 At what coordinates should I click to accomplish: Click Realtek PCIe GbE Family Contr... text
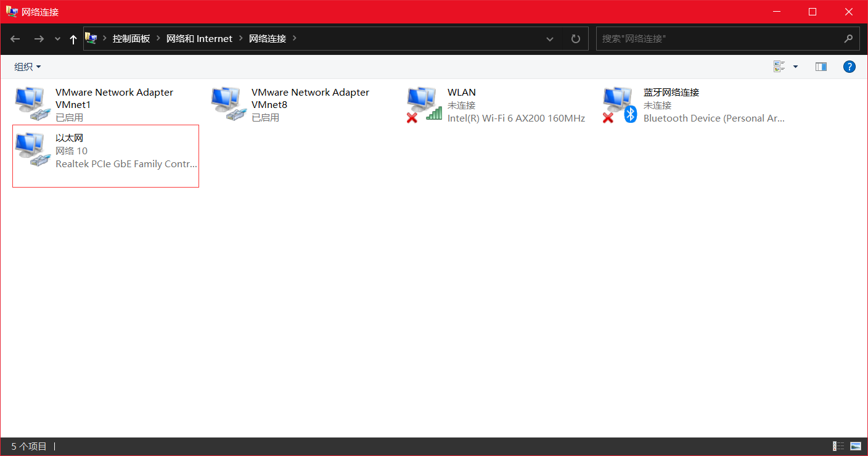[126, 164]
